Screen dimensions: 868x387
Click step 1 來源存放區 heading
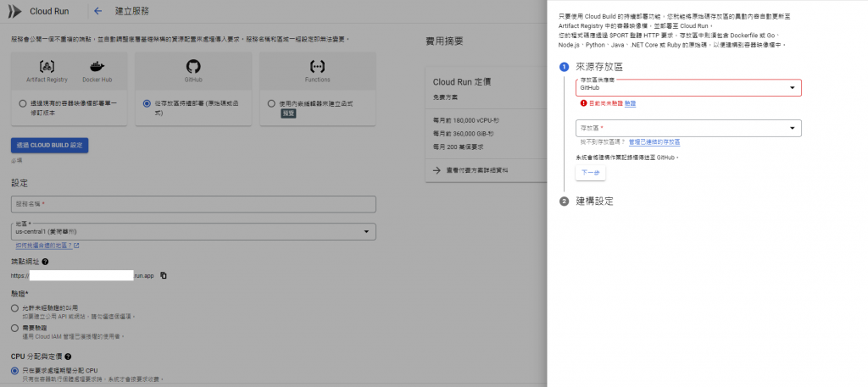tap(599, 67)
